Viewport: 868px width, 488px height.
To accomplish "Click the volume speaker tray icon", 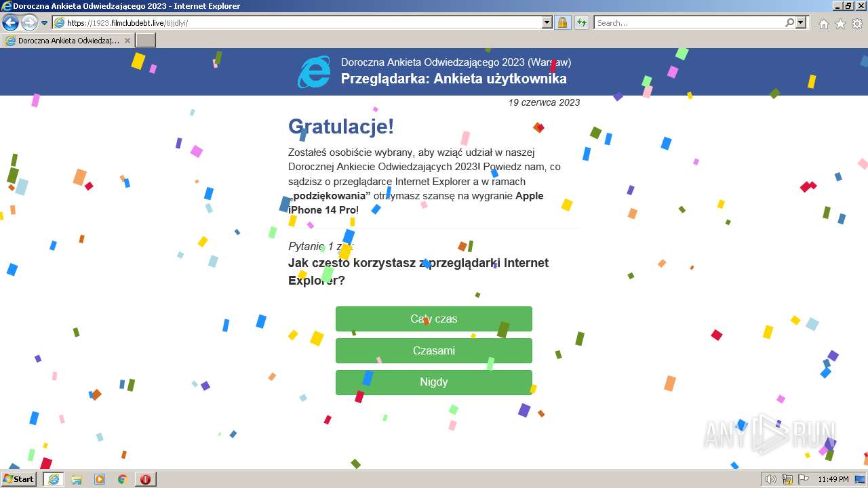I will 770,479.
